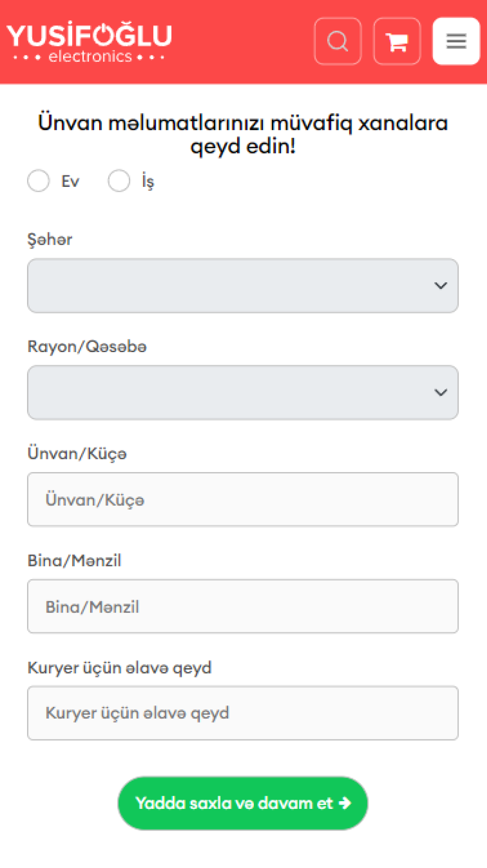Click the chevron arrow in Rayon/Qəsəbə select
487x868 pixels.
[441, 393]
